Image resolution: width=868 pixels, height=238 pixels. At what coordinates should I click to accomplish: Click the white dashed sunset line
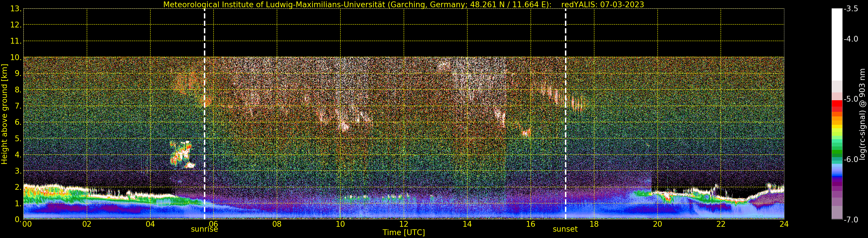565,114
